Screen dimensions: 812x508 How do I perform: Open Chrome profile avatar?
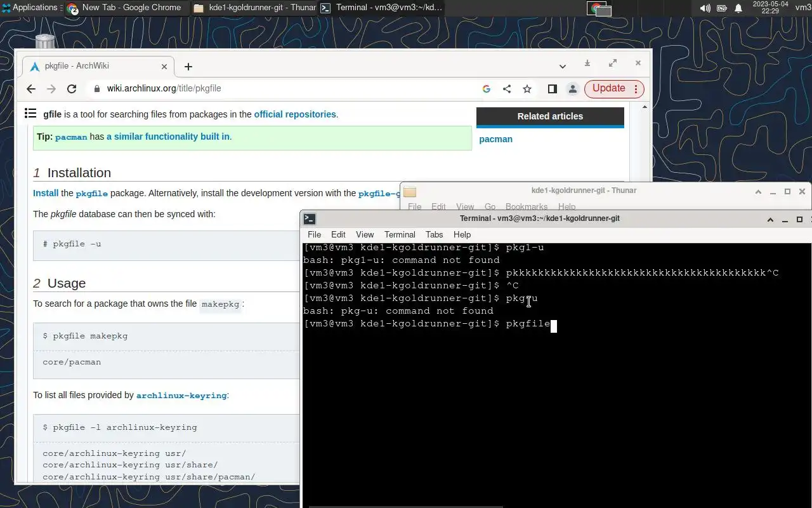click(572, 89)
